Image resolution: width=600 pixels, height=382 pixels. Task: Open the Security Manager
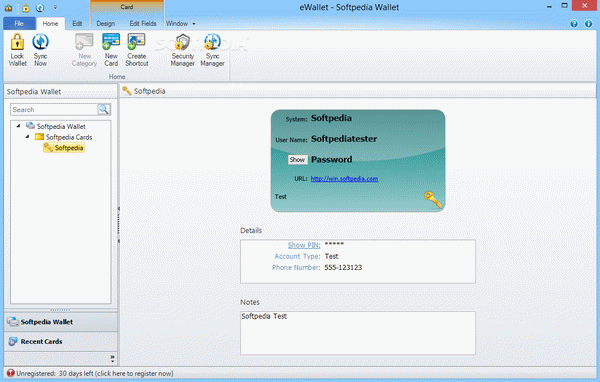point(183,50)
